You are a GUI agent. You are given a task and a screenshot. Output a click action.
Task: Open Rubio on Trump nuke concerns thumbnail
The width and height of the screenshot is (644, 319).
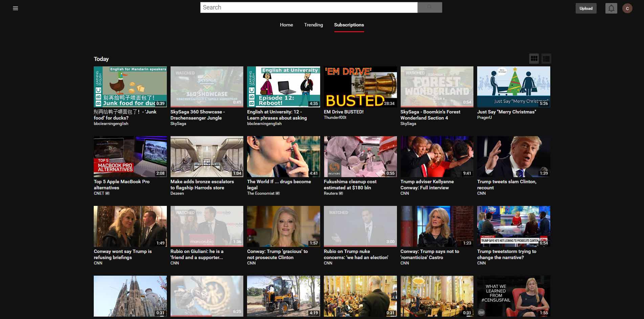[360, 226]
